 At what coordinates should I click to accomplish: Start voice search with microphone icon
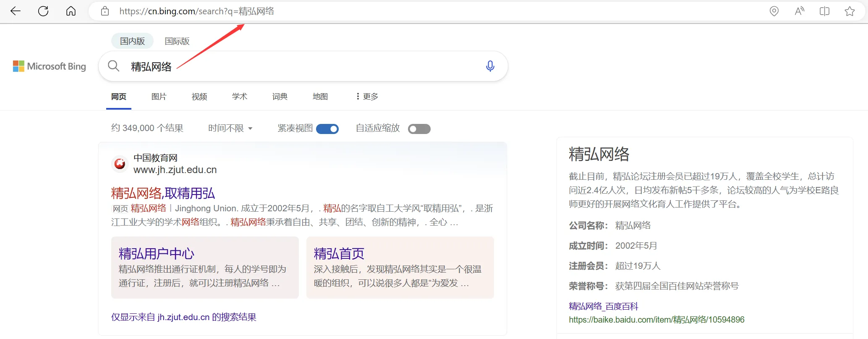tap(490, 66)
